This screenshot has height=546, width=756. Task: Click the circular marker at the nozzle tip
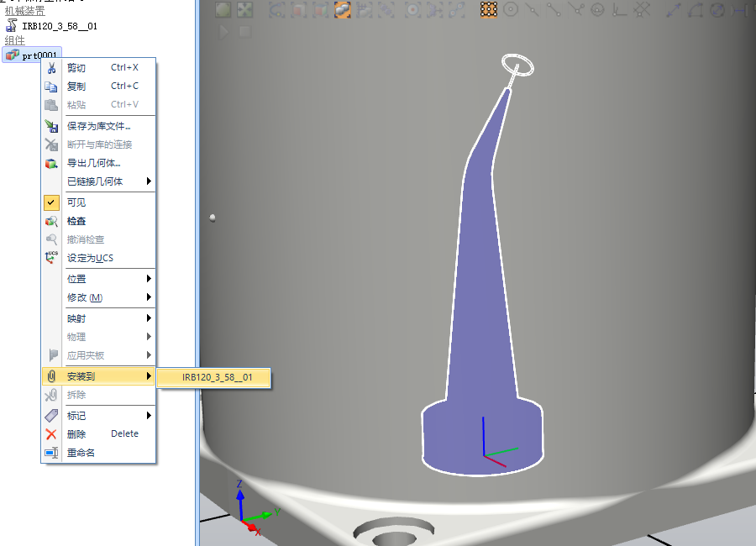[x=517, y=65]
